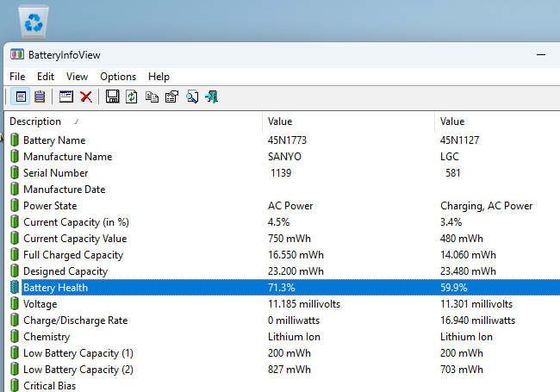Open the Properties toolbar icon
560x392 pixels.
click(x=171, y=96)
